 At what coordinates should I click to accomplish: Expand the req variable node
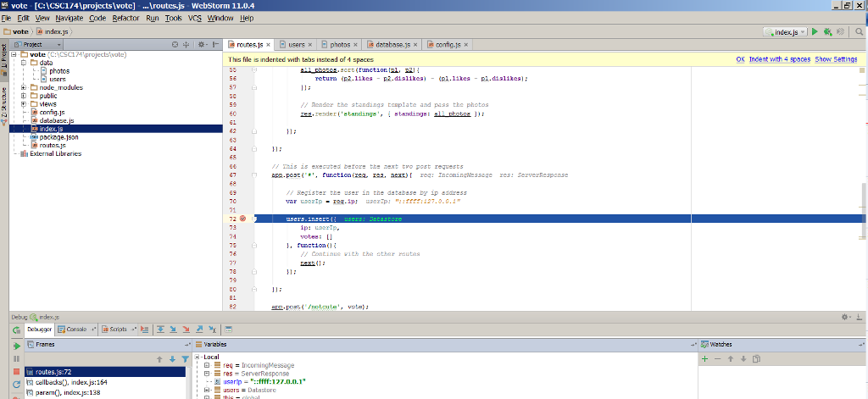[x=205, y=365]
